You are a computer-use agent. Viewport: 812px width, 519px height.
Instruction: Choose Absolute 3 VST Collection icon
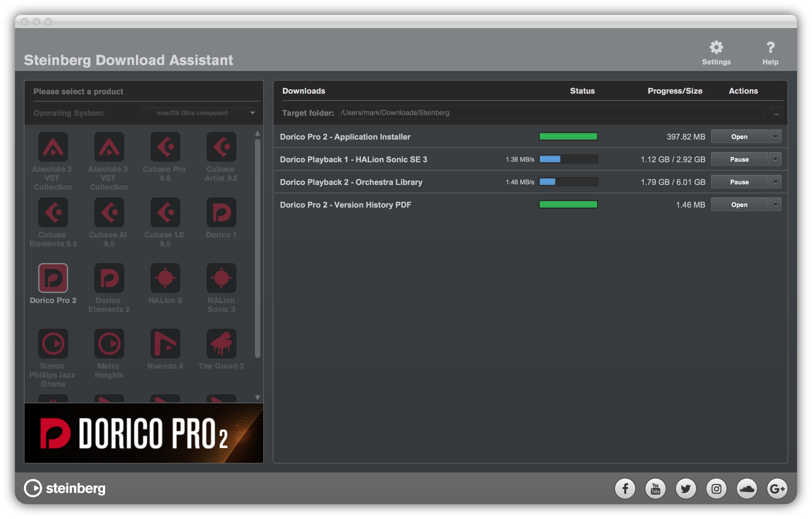point(109,146)
